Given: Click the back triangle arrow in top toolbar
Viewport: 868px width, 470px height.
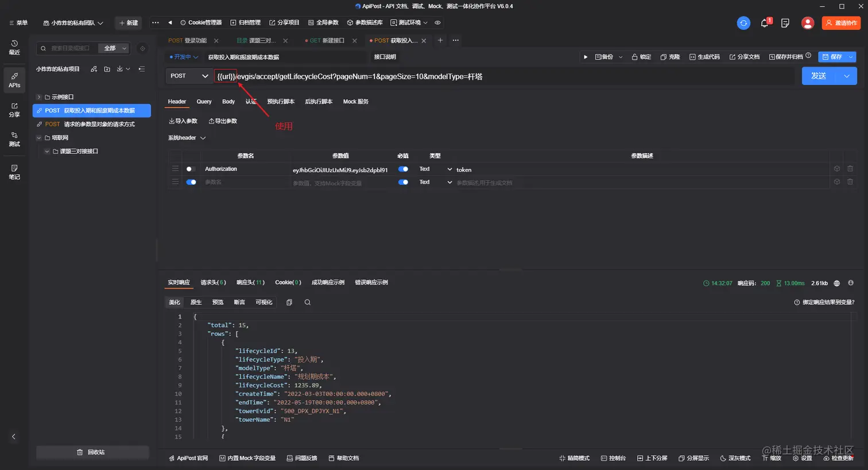Looking at the screenshot, I should click(170, 23).
